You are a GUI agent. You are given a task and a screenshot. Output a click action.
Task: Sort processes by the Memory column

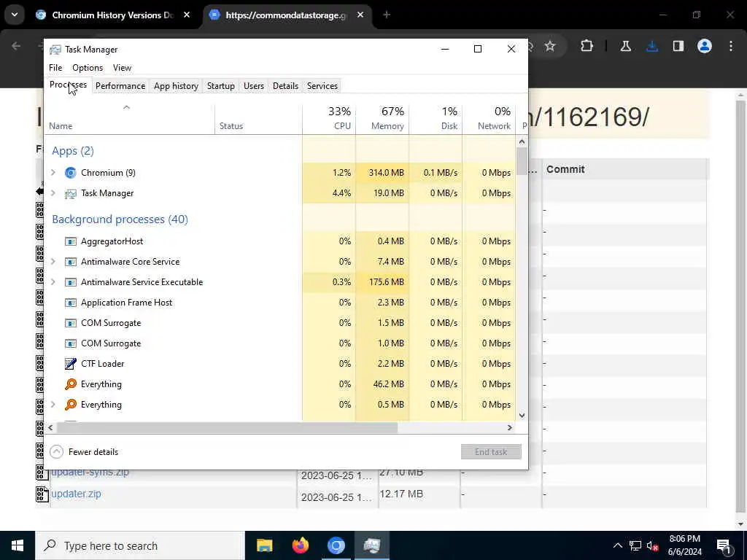(382, 118)
